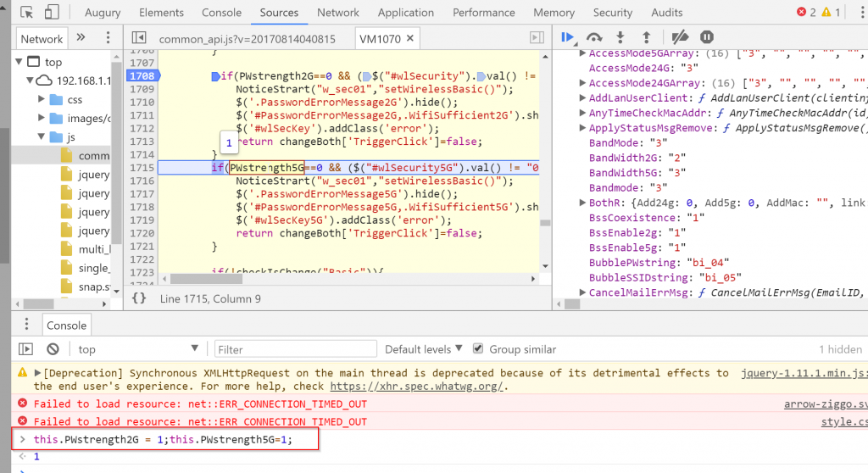Pretty print source with braces icon

(x=139, y=298)
